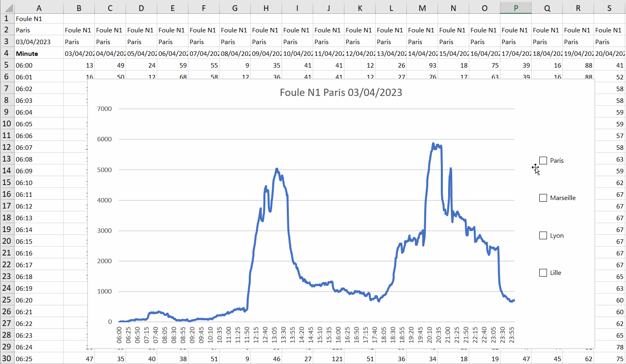Select column M header
This screenshot has height=364, width=626.
[x=422, y=8]
